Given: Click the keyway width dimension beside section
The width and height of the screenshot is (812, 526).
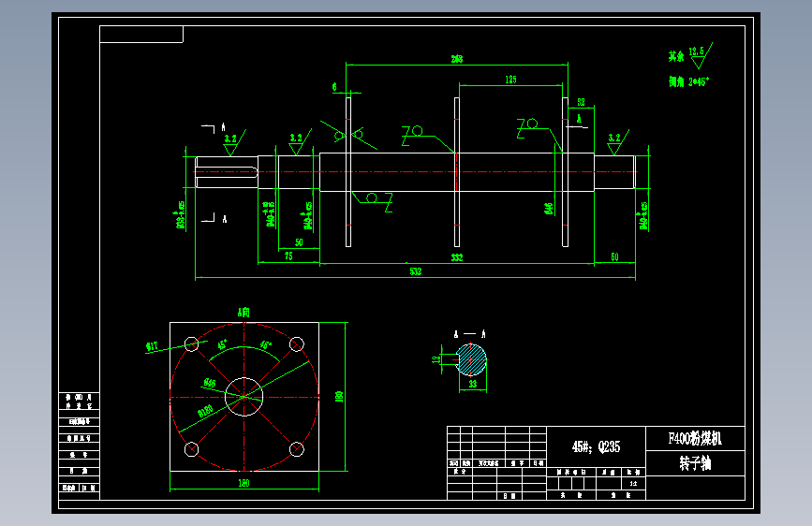Looking at the screenshot, I should pyautogui.click(x=436, y=358).
